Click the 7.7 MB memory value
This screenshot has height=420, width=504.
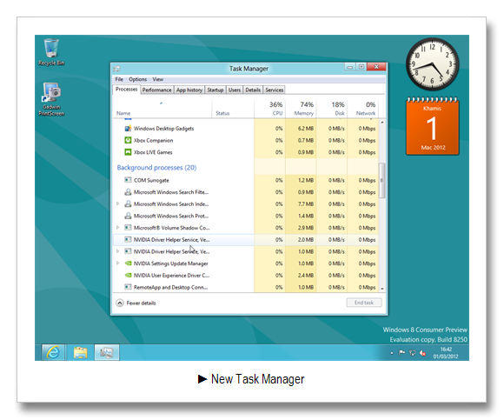(306, 203)
